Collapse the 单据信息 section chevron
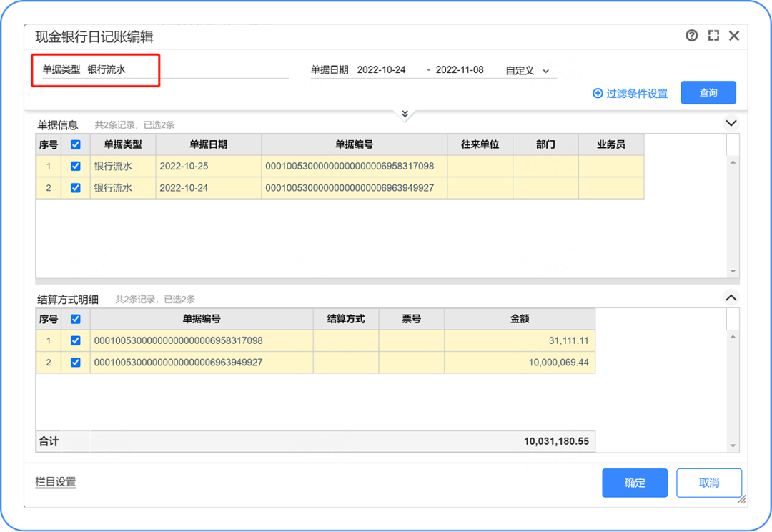The width and height of the screenshot is (772, 532). 731,123
